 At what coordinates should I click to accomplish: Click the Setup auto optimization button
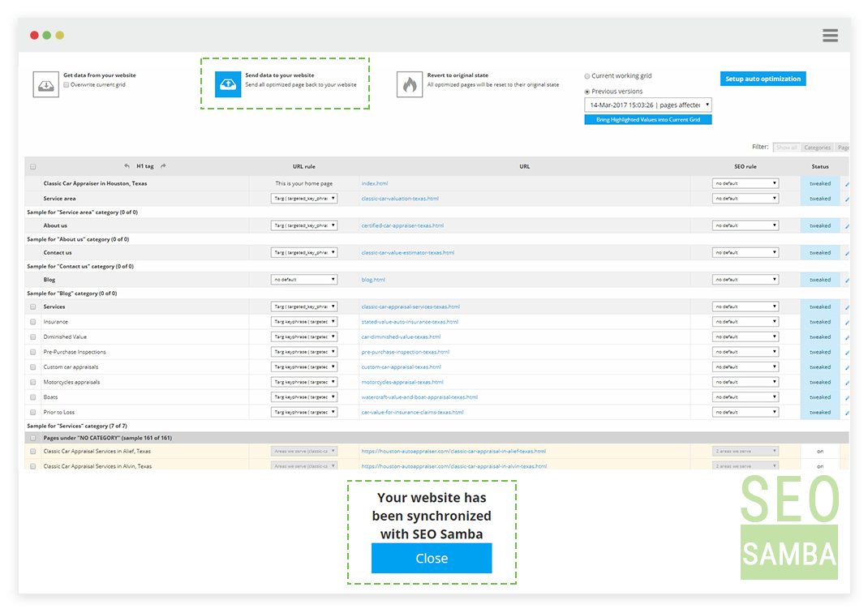763,79
